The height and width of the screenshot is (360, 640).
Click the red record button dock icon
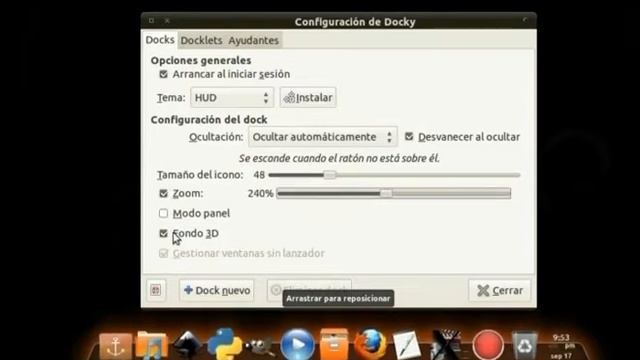[x=488, y=345]
